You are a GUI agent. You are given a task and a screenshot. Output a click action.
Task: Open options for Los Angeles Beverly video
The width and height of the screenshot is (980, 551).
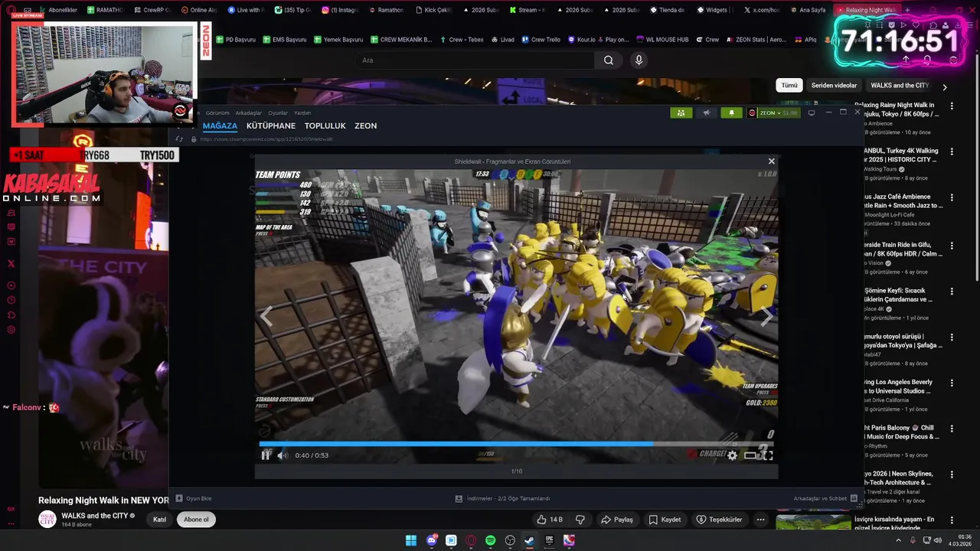pos(952,383)
